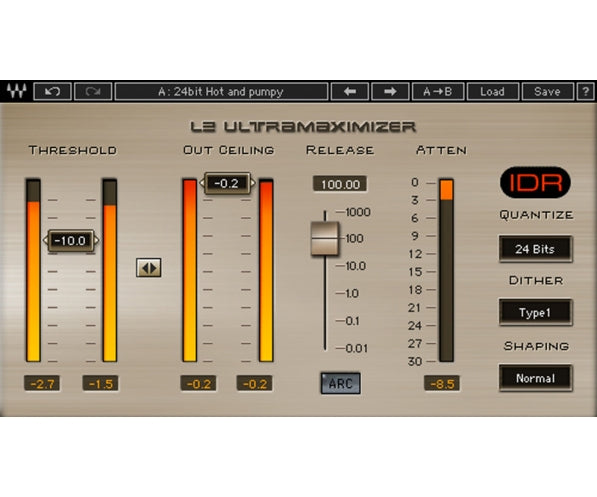Click the 10.0 mark on Release scale

(x=355, y=266)
